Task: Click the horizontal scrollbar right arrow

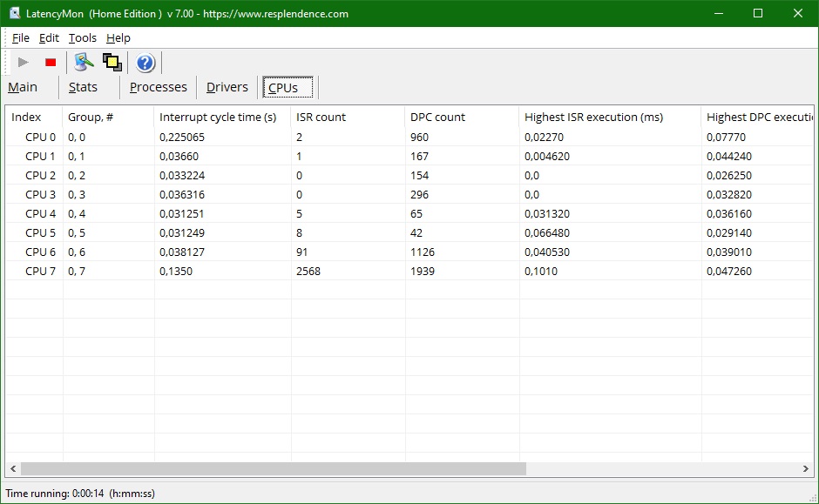Action: pos(805,468)
